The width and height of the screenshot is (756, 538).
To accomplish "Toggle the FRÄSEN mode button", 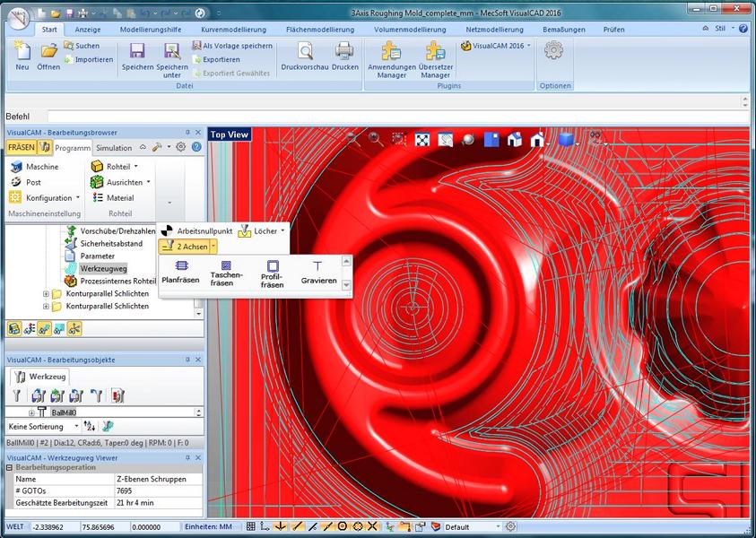I will tap(22, 147).
